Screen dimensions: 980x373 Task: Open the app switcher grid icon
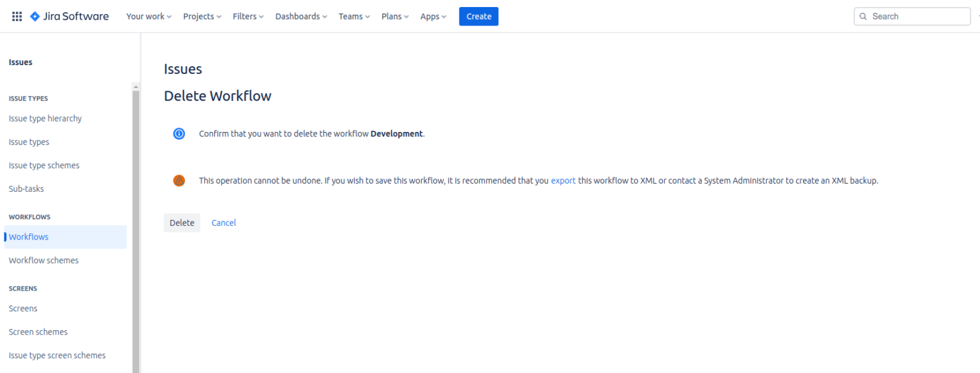click(17, 17)
